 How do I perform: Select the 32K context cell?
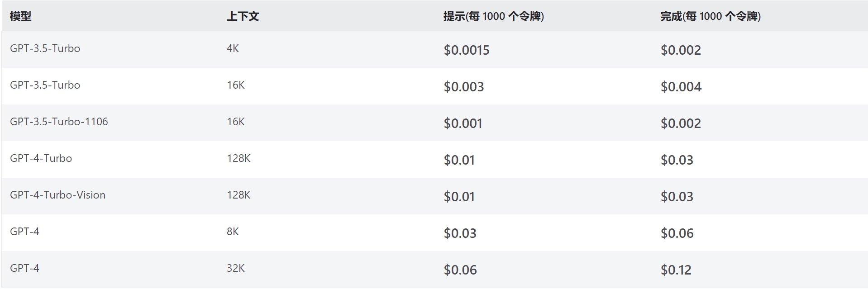pos(235,268)
